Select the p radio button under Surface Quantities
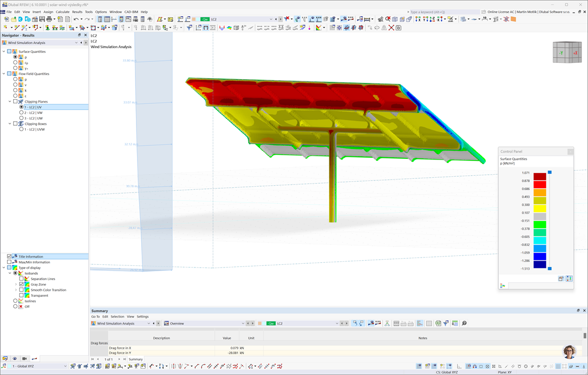This screenshot has width=588, height=375. (16, 57)
